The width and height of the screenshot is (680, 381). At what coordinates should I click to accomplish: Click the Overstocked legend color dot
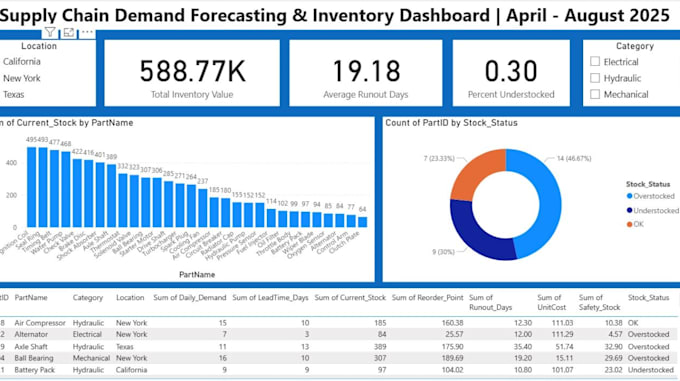630,196
